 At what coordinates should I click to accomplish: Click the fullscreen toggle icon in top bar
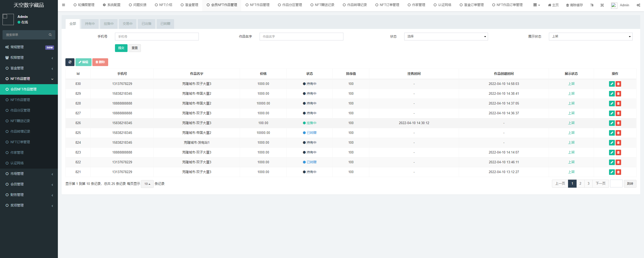coord(602,5)
